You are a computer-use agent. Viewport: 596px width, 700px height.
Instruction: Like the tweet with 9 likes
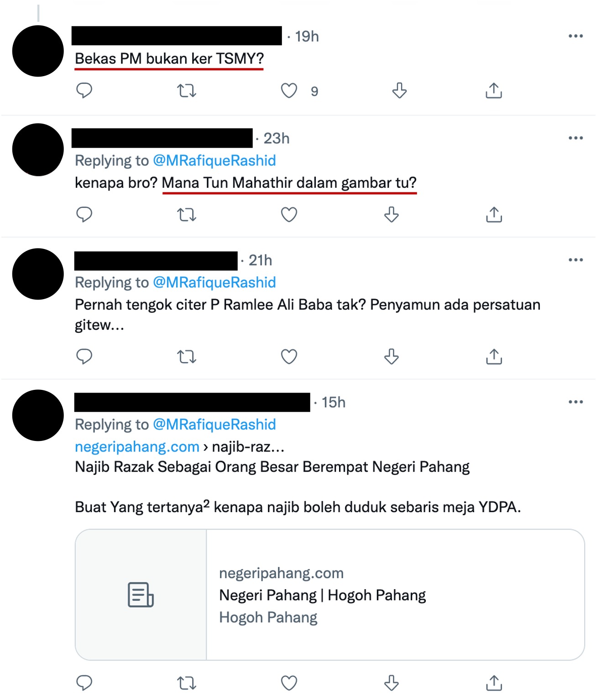pyautogui.click(x=289, y=91)
